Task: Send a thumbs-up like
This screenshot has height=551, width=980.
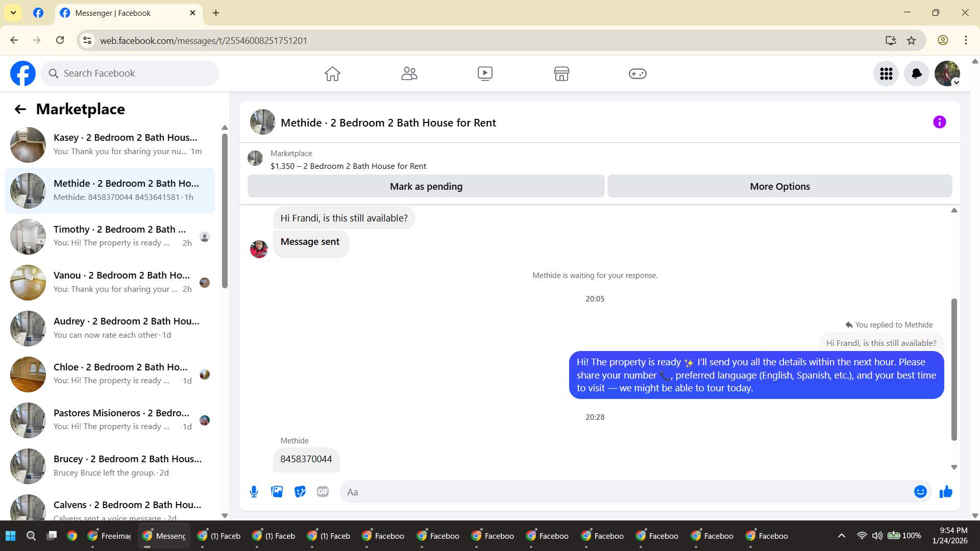Action: pyautogui.click(x=946, y=492)
